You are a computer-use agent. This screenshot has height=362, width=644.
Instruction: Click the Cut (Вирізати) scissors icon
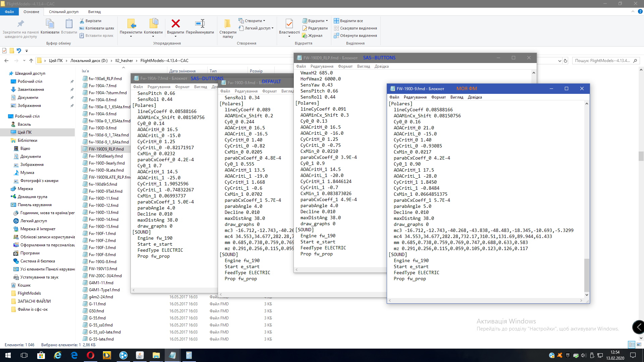(82, 21)
